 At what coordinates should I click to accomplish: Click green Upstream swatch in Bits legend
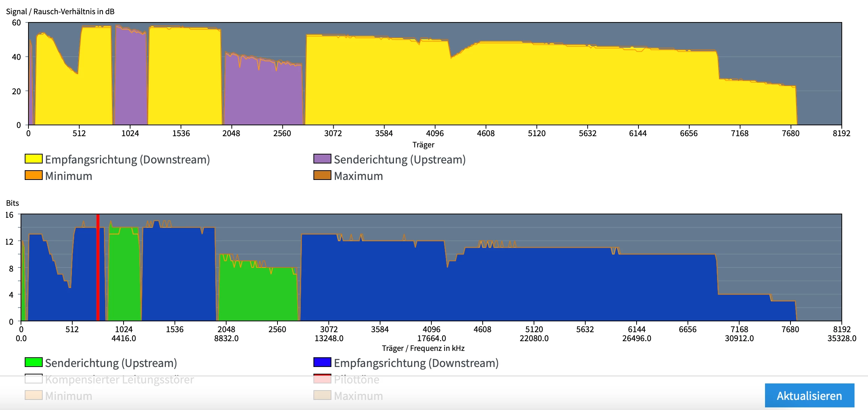[34, 362]
